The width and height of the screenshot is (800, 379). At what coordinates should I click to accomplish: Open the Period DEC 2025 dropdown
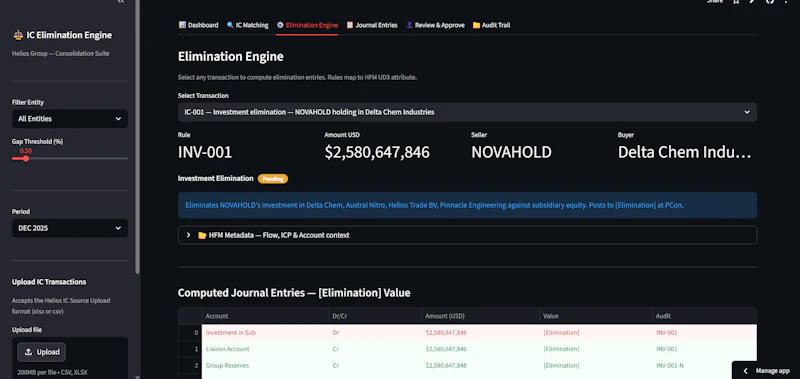(x=70, y=228)
